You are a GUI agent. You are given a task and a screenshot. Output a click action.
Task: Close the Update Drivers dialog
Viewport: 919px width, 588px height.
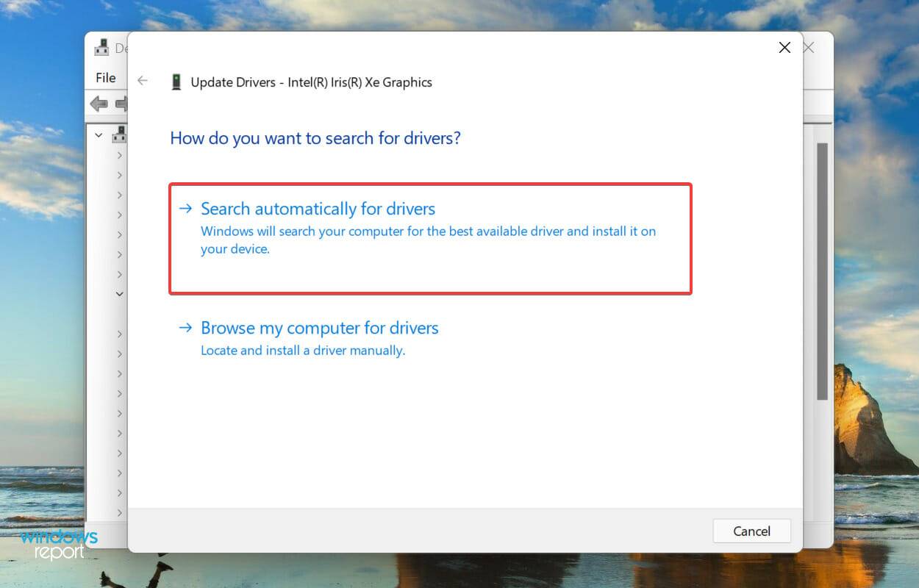click(784, 48)
